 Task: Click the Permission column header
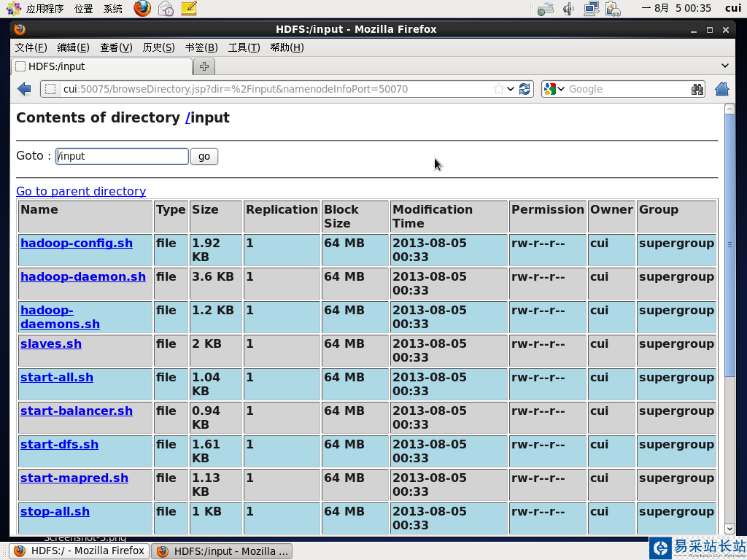(x=548, y=217)
